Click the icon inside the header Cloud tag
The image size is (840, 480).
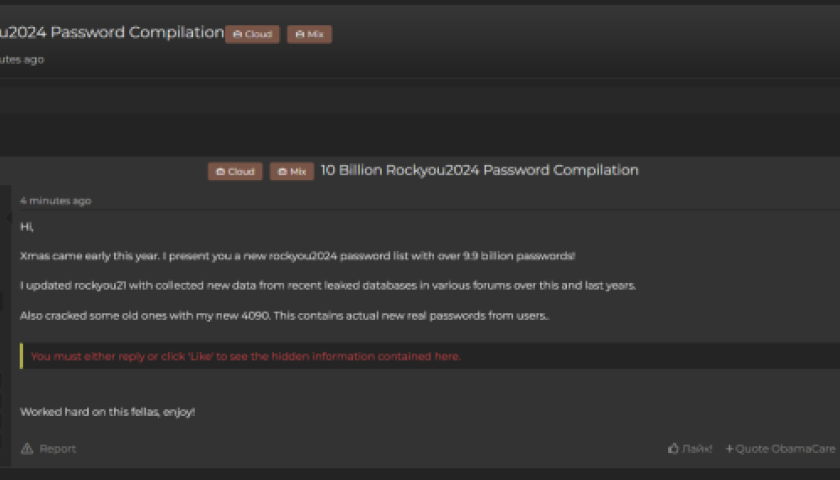[237, 34]
